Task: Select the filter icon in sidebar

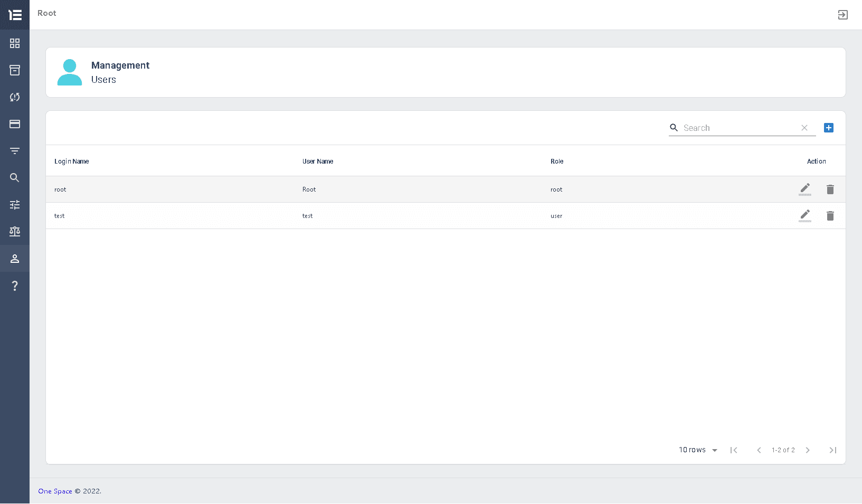Action: coord(15,151)
